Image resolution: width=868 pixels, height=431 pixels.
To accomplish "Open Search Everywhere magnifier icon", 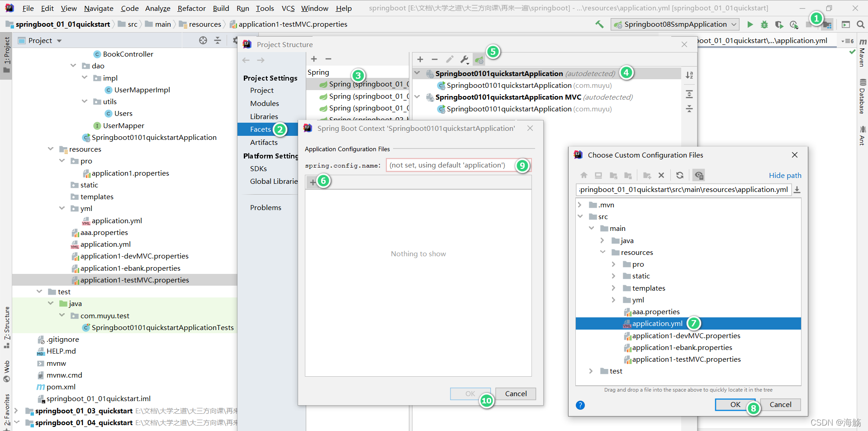I will [x=860, y=24].
